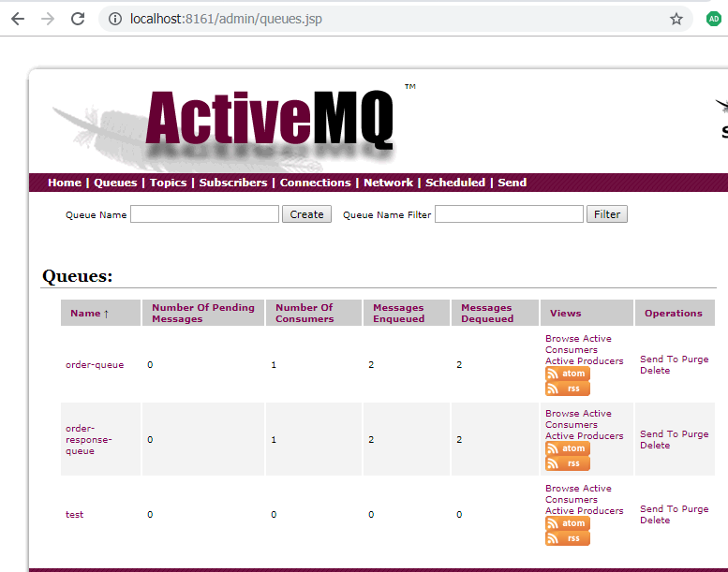728x572 pixels.
Task: Focus the Queue Name Filter field
Action: click(509, 214)
